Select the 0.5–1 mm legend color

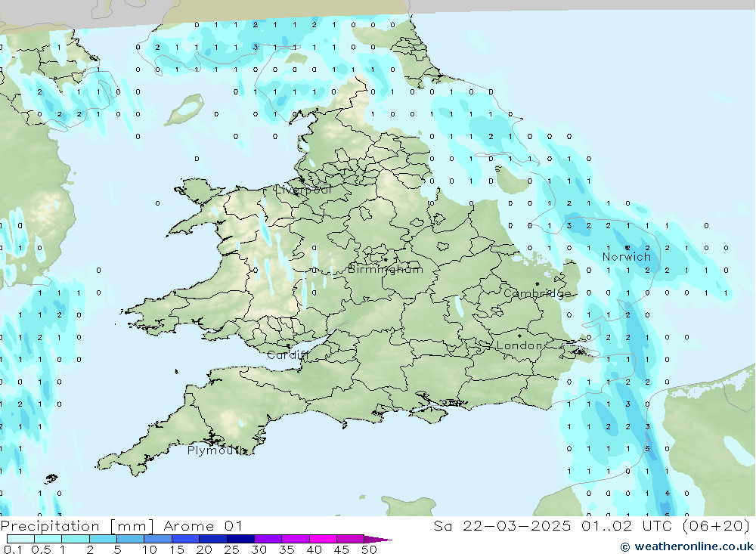pos(48,539)
